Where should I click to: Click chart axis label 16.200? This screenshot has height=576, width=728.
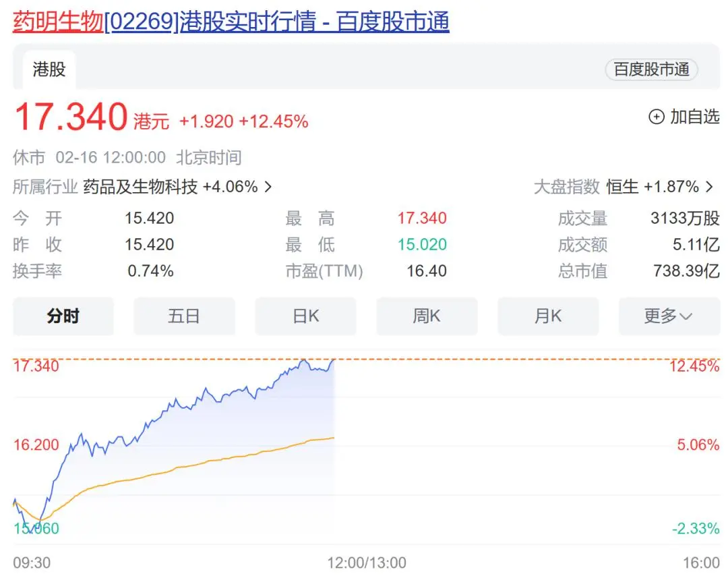tap(36, 444)
